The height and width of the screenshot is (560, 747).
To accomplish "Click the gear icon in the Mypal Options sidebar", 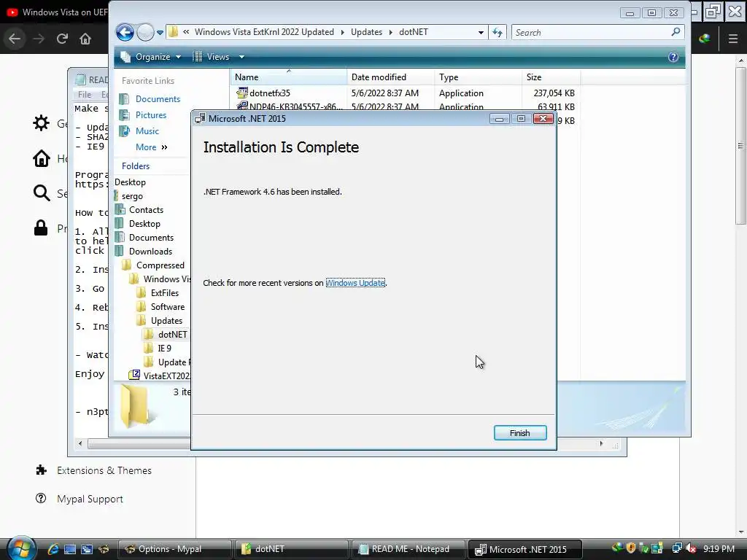I will [41, 123].
